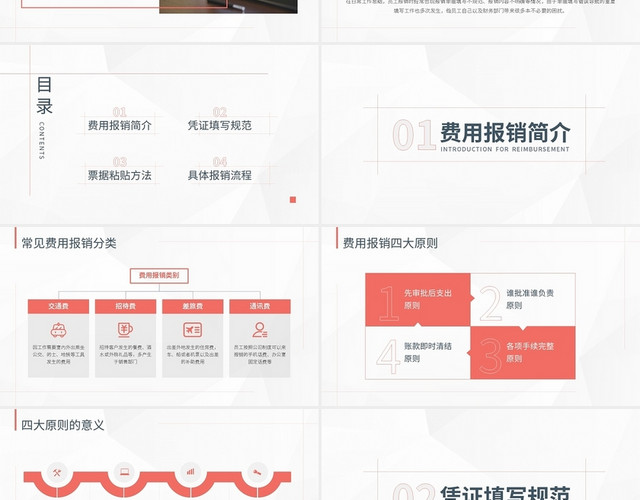
Task: Click the 差旅费 description paragraph
Action: [x=192, y=354]
